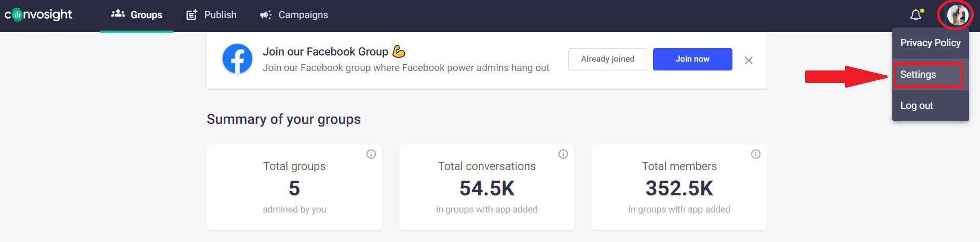This screenshot has width=980, height=242.
Task: Open the Total members card
Action: 679,187
